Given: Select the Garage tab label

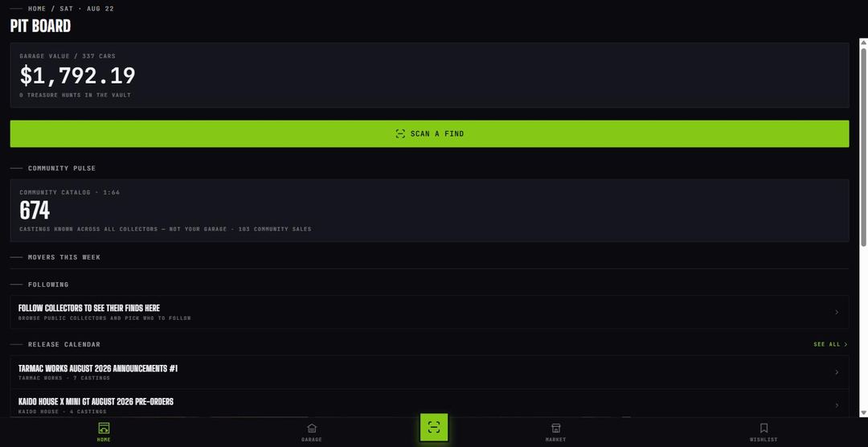Looking at the screenshot, I should click(312, 440).
